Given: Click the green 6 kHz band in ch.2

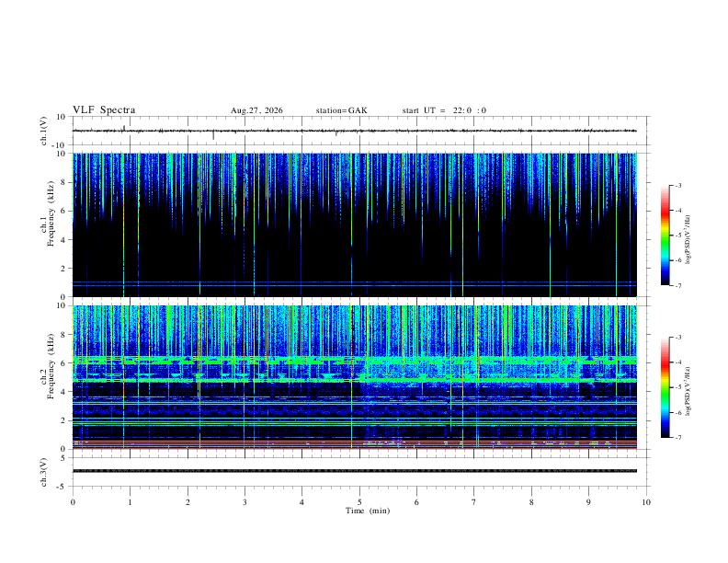Looking at the screenshot, I should [x=354, y=360].
